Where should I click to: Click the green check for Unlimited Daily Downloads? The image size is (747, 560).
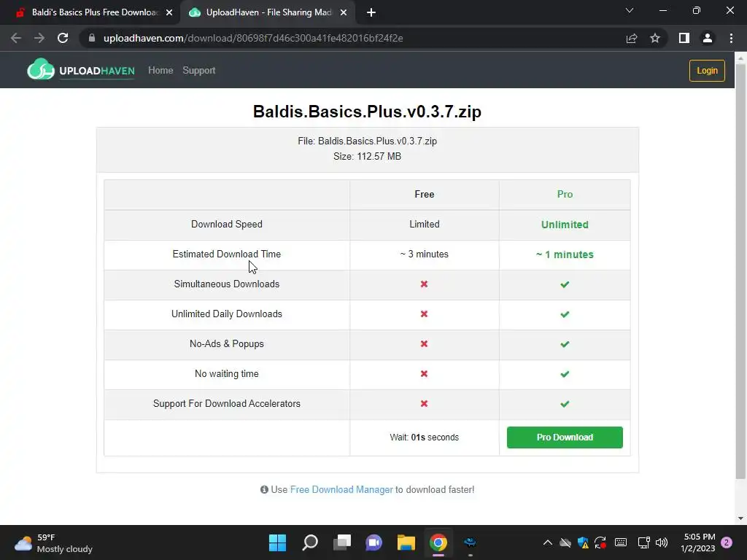click(x=565, y=314)
